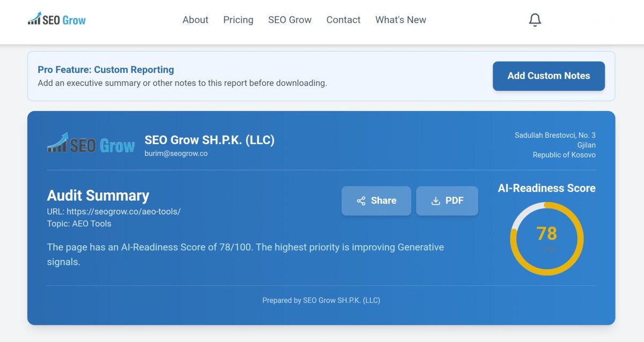The height and width of the screenshot is (342, 644).
Task: Click the Prepared by SEO Grow footer text
Action: (x=321, y=300)
